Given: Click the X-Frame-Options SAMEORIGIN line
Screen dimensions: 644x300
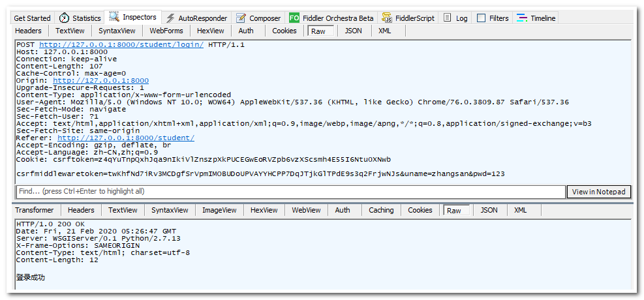Looking at the screenshot, I should 78,245.
